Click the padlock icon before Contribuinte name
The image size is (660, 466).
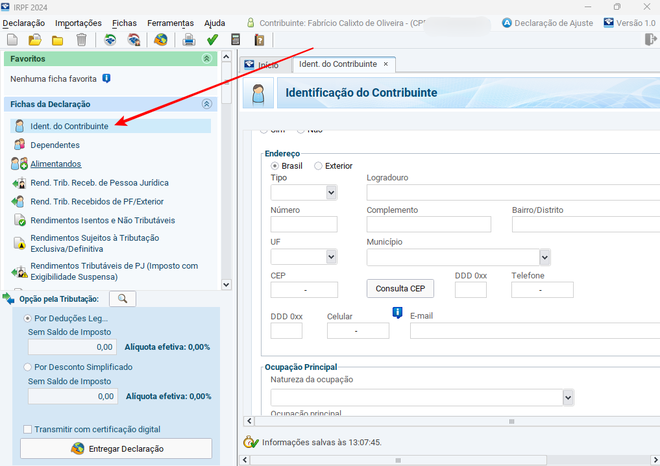click(250, 23)
